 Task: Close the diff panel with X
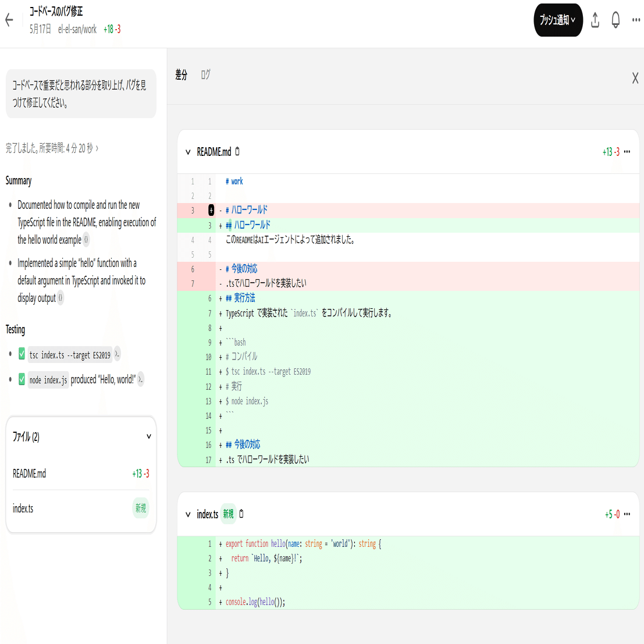click(635, 77)
